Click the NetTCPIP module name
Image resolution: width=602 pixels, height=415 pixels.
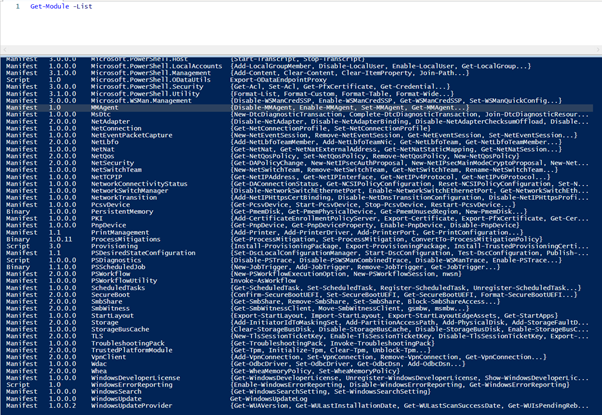106,177
